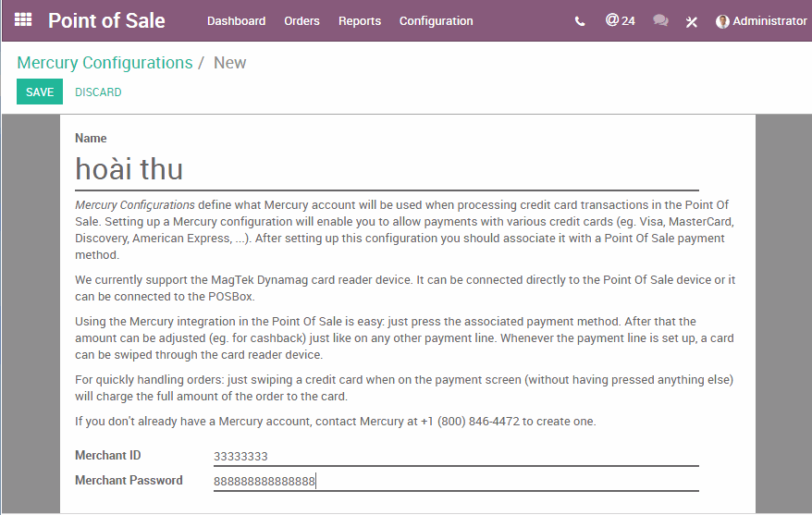The width and height of the screenshot is (812, 515).
Task: Click the Name field containing hoài thu
Action: pyautogui.click(x=387, y=169)
